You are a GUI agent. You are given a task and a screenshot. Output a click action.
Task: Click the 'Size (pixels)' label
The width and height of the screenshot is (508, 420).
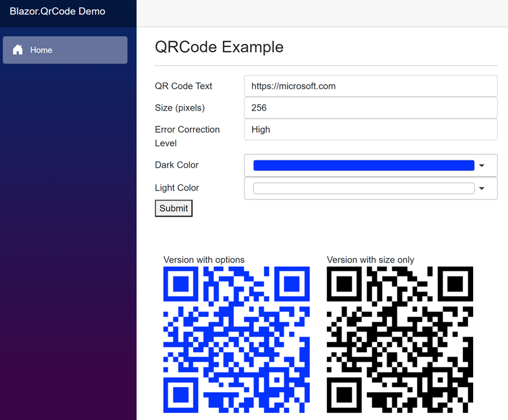tap(180, 108)
